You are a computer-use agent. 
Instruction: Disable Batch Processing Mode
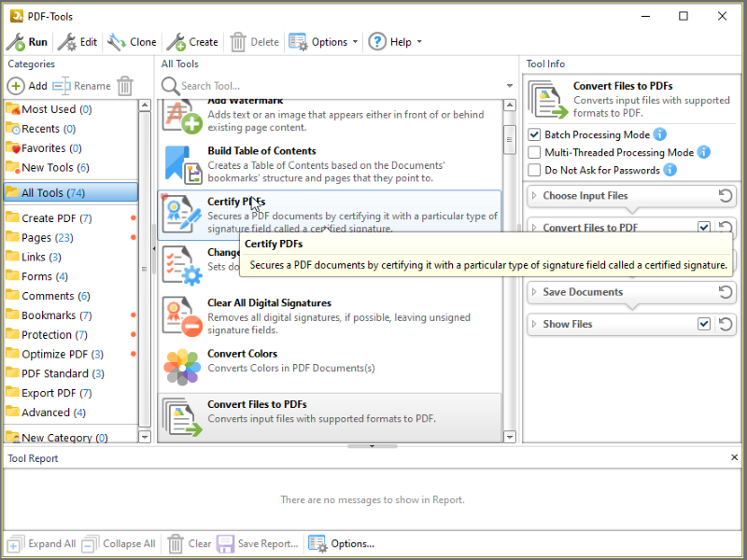(534, 134)
